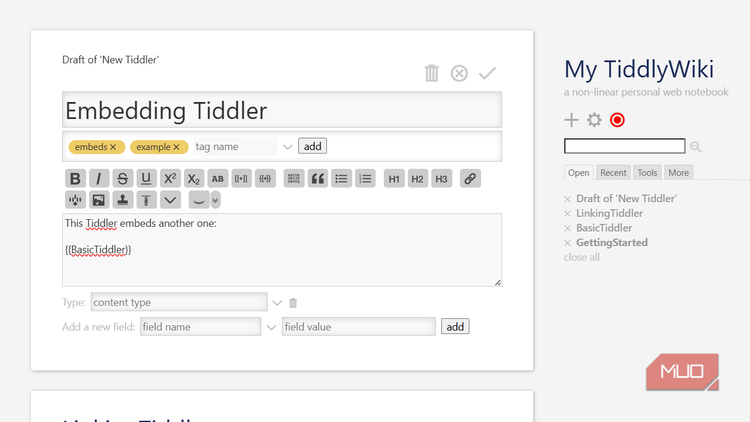Open the GettingStarted link
This screenshot has height=422, width=750.
tap(612, 243)
